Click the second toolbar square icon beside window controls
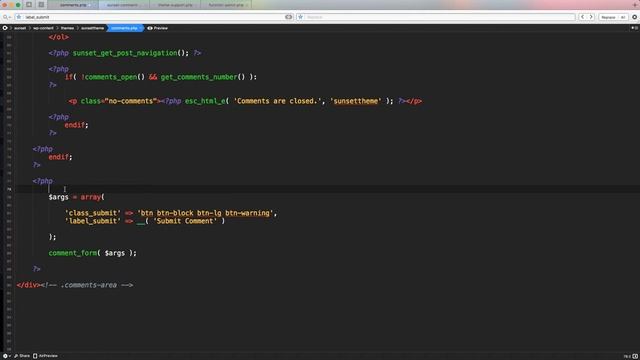 tap(41, 5)
